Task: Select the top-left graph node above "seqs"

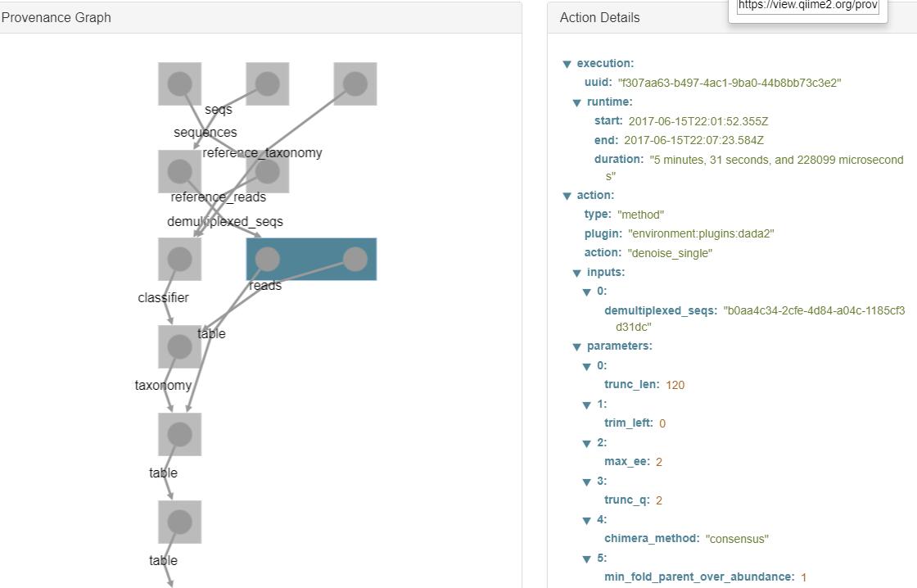Action: coord(179,84)
